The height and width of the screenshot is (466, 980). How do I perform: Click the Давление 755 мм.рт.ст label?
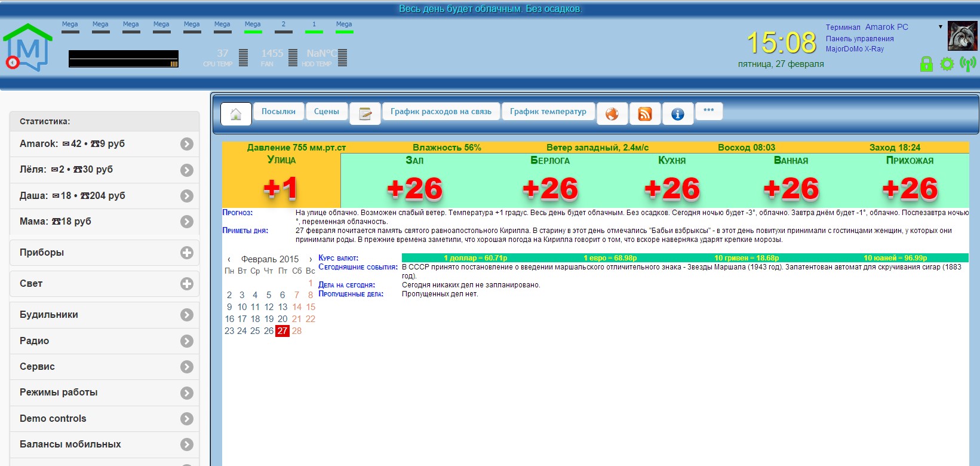pos(296,148)
